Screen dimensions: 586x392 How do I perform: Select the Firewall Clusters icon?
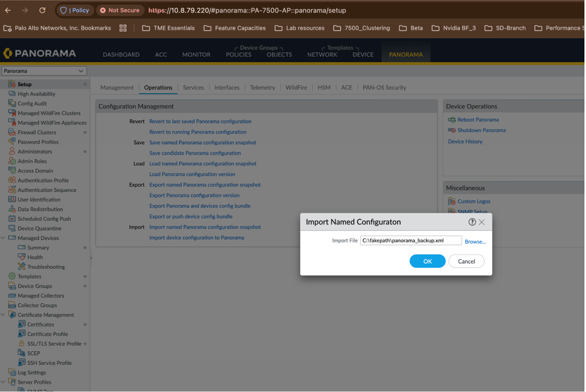(12, 132)
